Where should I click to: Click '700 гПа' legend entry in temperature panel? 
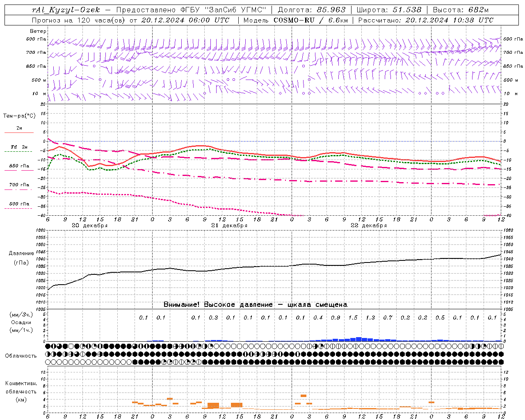(x=19, y=185)
